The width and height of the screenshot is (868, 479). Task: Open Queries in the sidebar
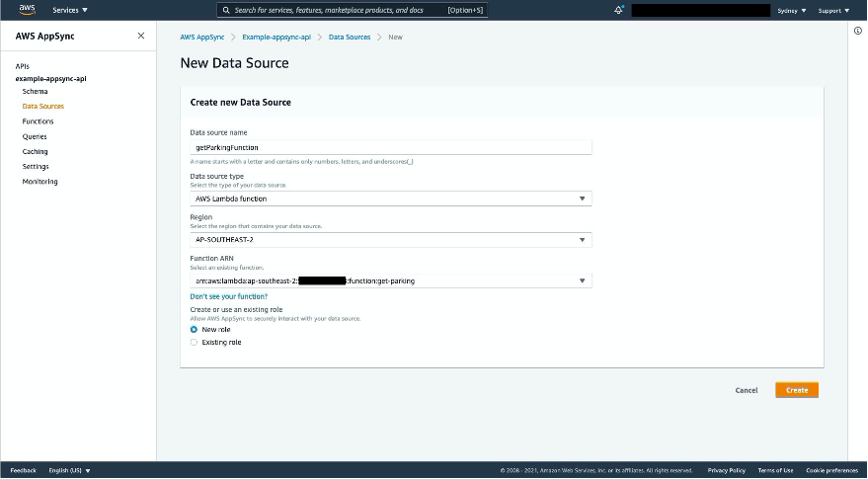(x=35, y=136)
